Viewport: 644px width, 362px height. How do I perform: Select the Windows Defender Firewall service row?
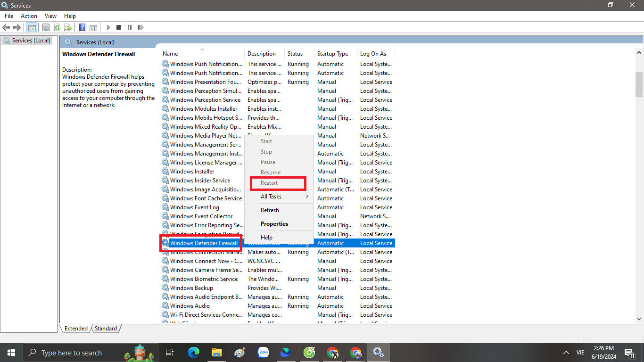(x=278, y=243)
